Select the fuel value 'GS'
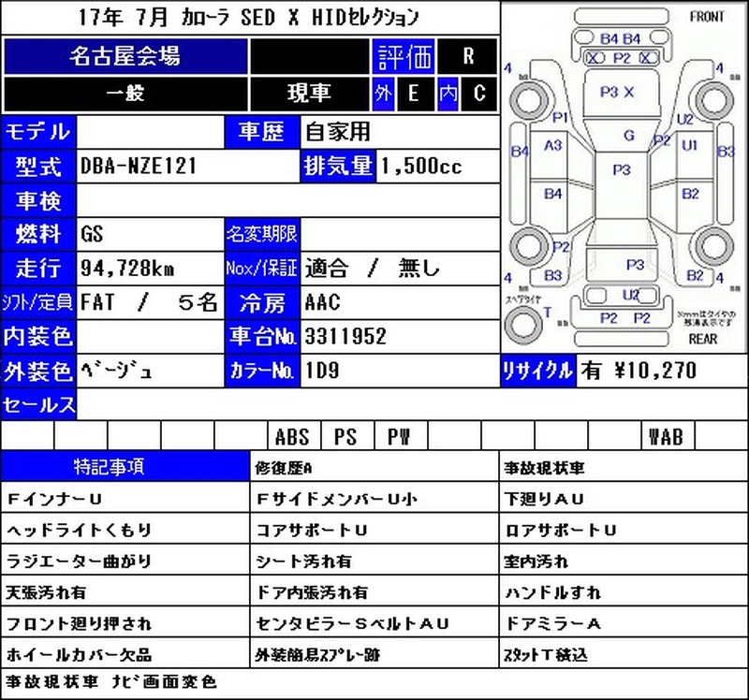This screenshot has width=749, height=700. (x=92, y=234)
